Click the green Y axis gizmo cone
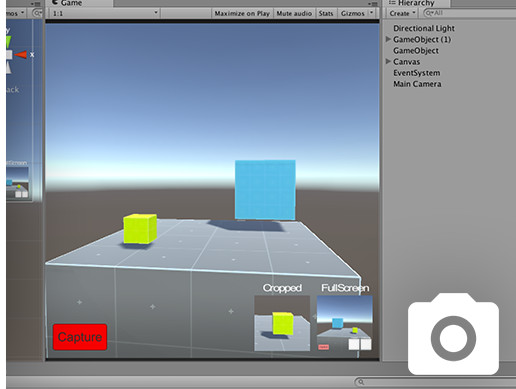Screen dimensions: 516x389 pos(8,41)
